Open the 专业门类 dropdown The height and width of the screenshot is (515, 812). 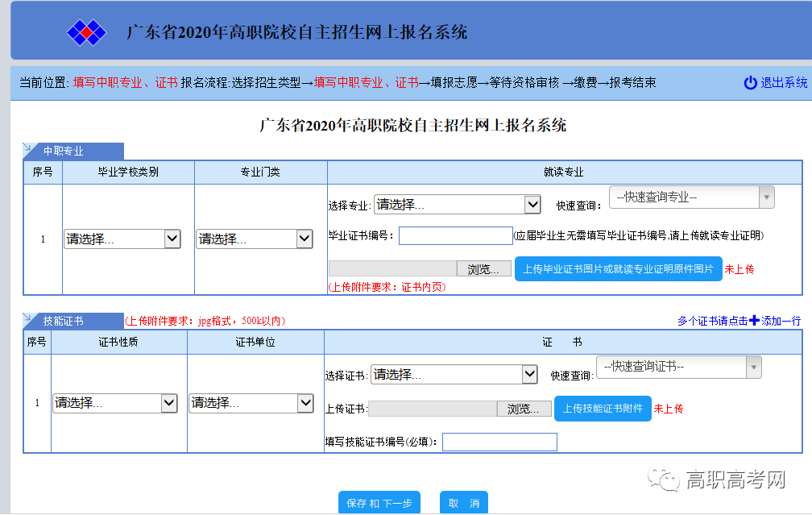255,239
